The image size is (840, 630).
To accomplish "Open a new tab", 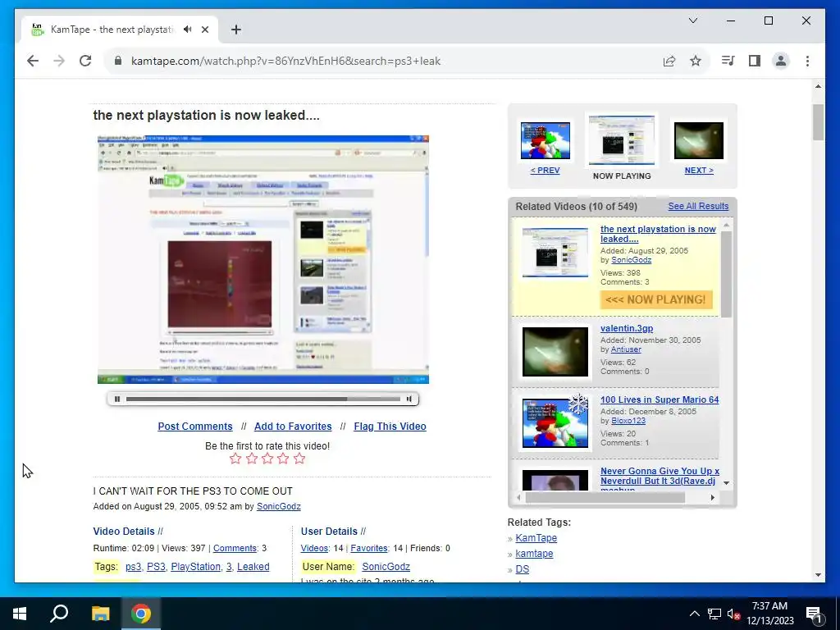I will (236, 30).
